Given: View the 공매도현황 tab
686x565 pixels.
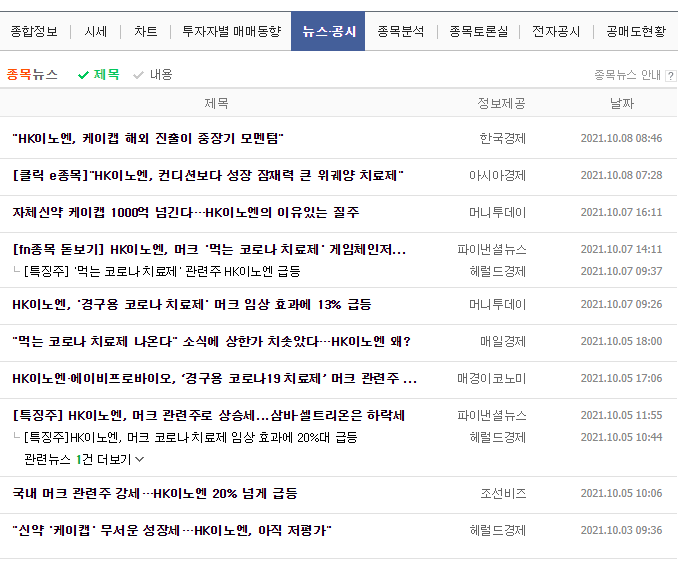Looking at the screenshot, I should point(636,32).
